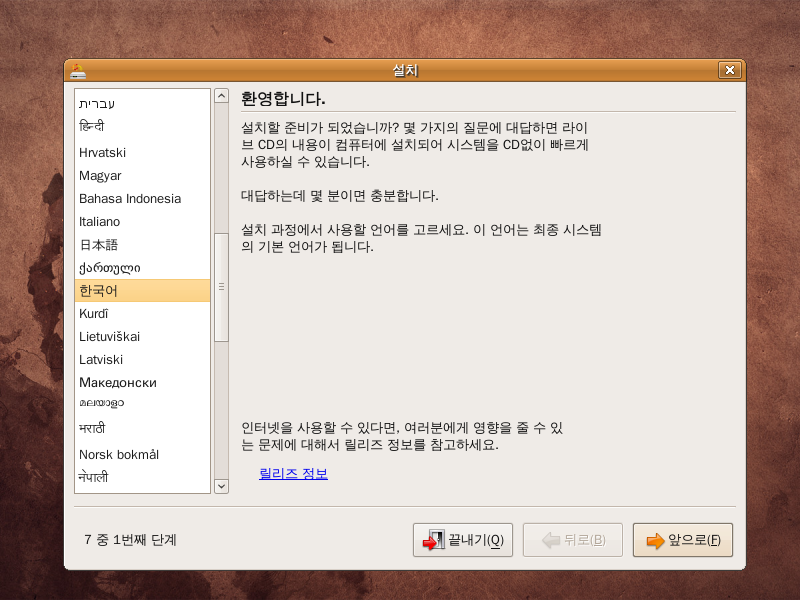Select Bahasa Indonesia language
800x600 pixels.
(142, 198)
